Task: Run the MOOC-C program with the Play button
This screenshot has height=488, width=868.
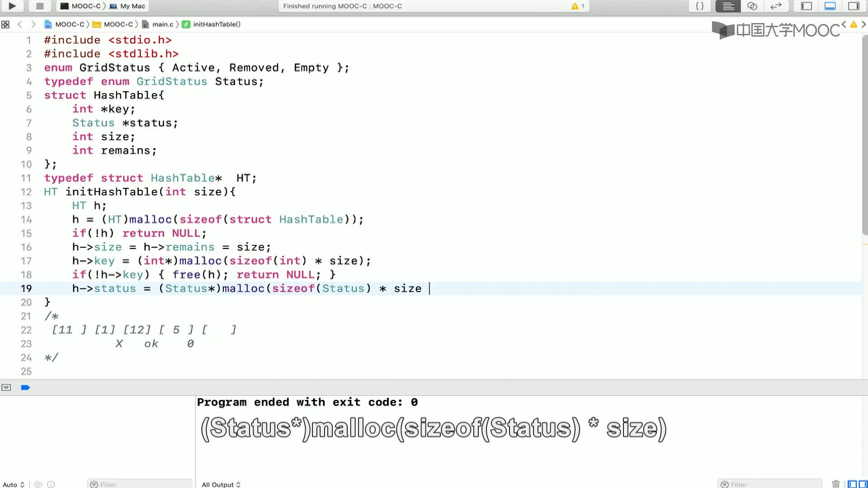Action: point(12,6)
